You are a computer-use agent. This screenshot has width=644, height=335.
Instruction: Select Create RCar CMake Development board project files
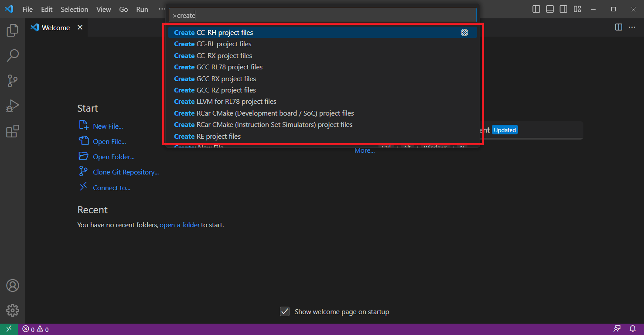(x=322, y=113)
